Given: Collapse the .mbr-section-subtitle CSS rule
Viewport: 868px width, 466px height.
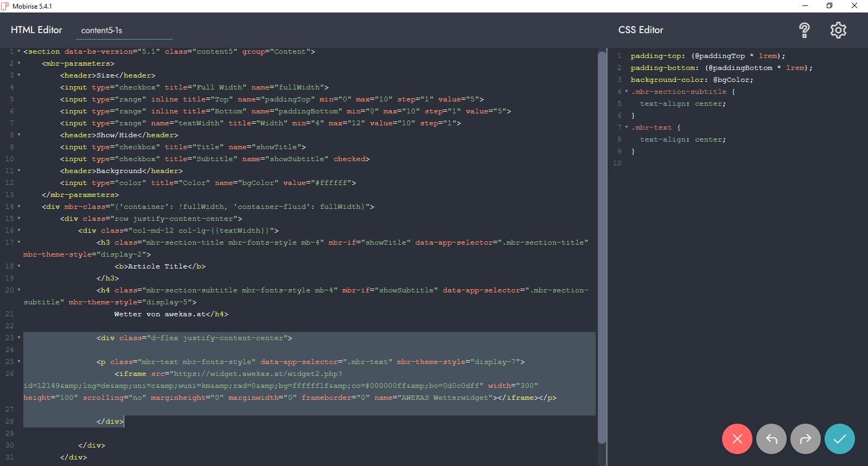Looking at the screenshot, I should tap(627, 92).
